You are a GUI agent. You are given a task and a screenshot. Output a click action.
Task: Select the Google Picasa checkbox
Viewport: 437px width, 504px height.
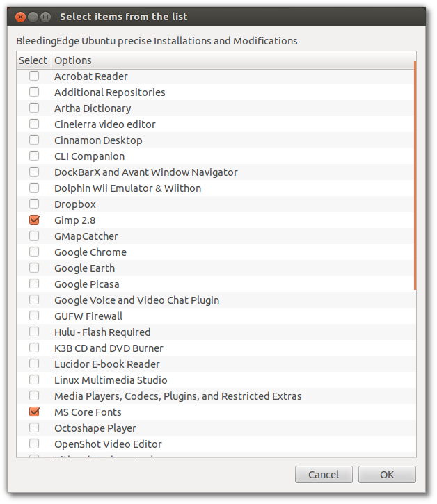tap(34, 284)
